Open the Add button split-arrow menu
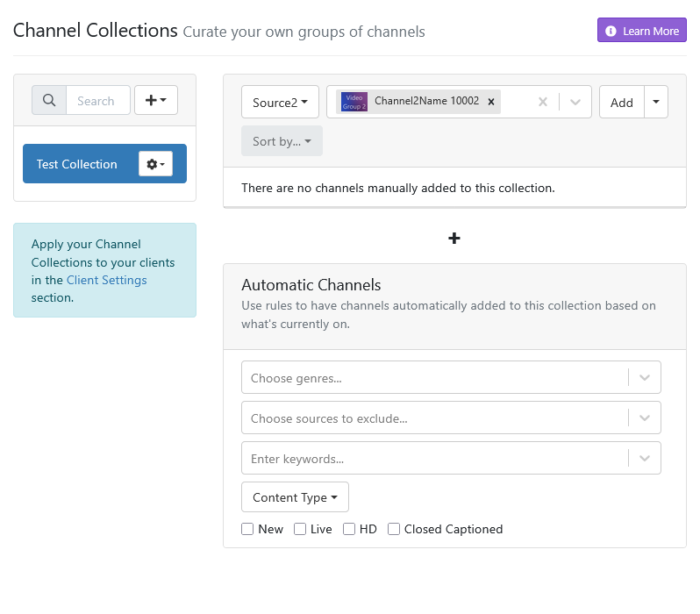This screenshot has height=614, width=700. click(x=656, y=102)
